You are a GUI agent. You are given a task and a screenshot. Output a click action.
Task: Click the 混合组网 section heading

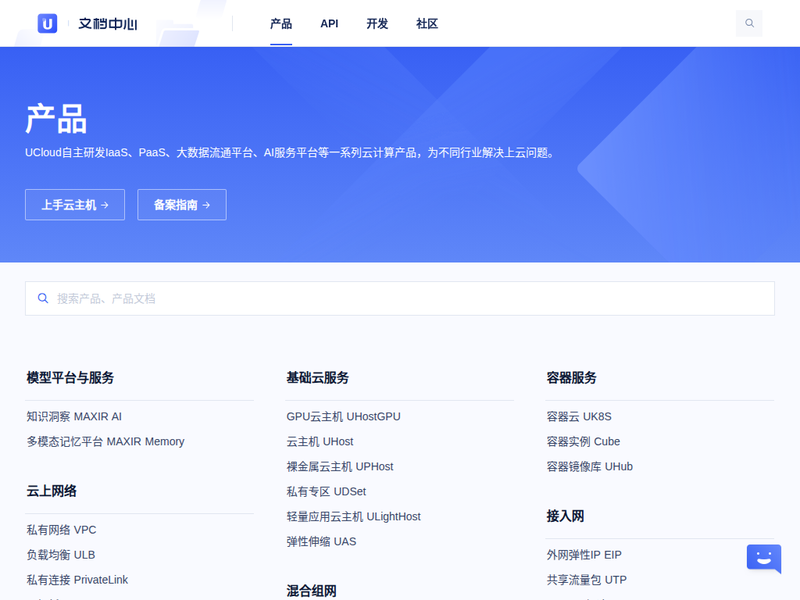pyautogui.click(x=311, y=591)
